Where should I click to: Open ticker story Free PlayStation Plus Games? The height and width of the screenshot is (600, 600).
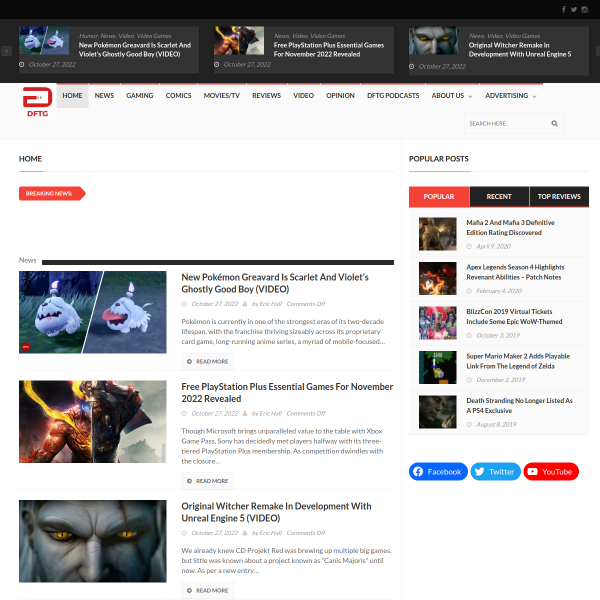coord(329,50)
